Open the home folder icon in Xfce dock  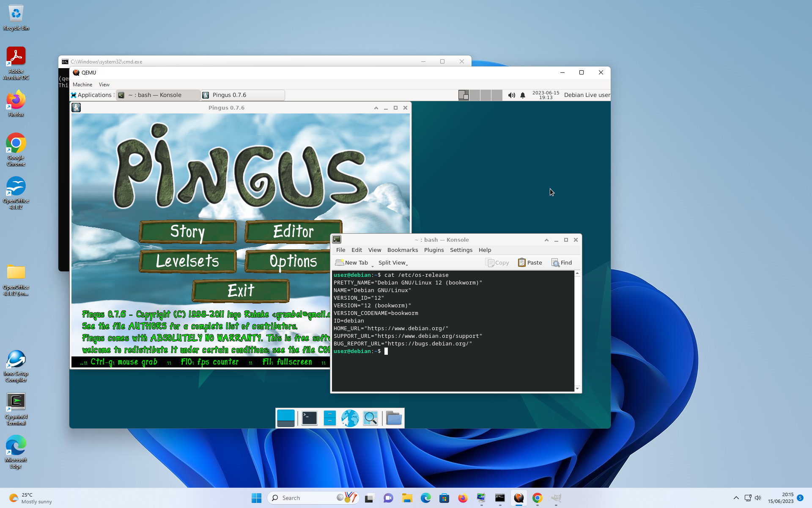tap(394, 418)
